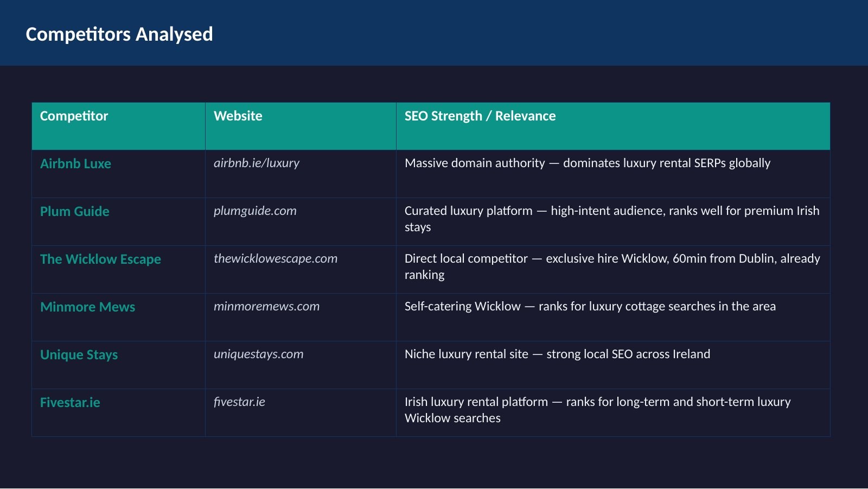This screenshot has height=489, width=868.
Task: Click the 'Massive domain authority' description text
Action: coord(588,163)
